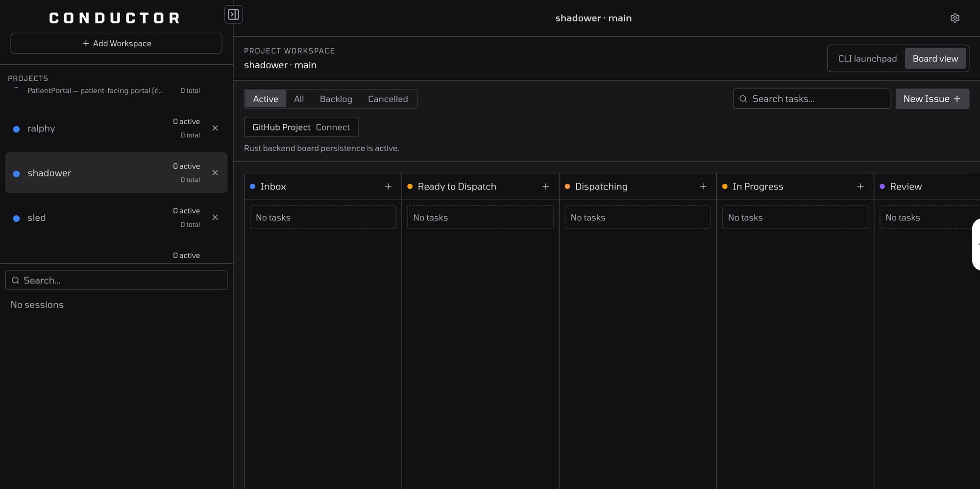Switch to CLI launchpad view
The image size is (980, 489).
tap(867, 59)
